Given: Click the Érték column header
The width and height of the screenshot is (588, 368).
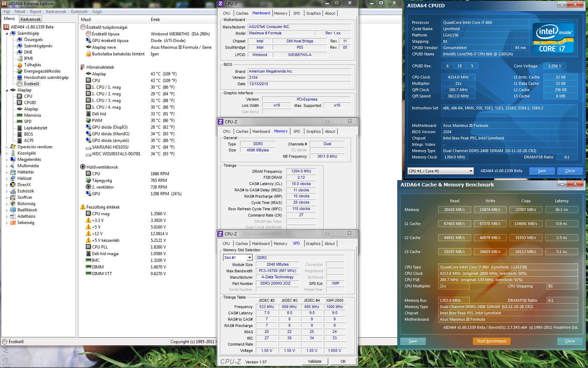Looking at the screenshot, I should point(155,20).
